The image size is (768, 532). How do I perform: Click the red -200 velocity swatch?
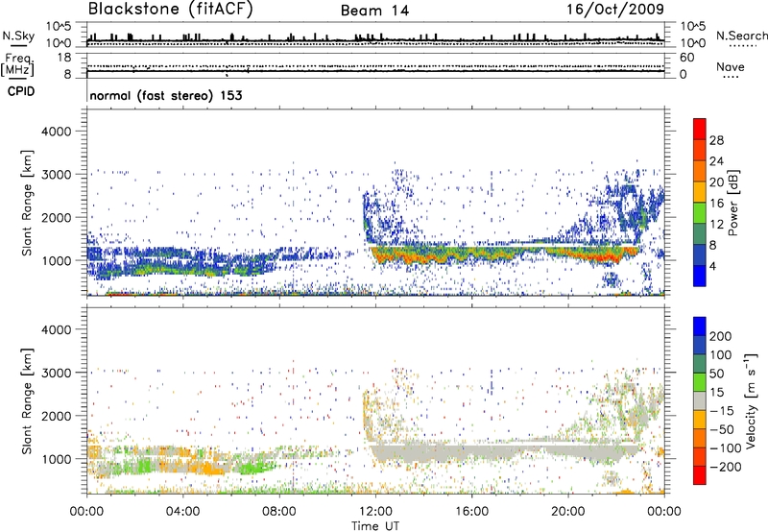700,475
